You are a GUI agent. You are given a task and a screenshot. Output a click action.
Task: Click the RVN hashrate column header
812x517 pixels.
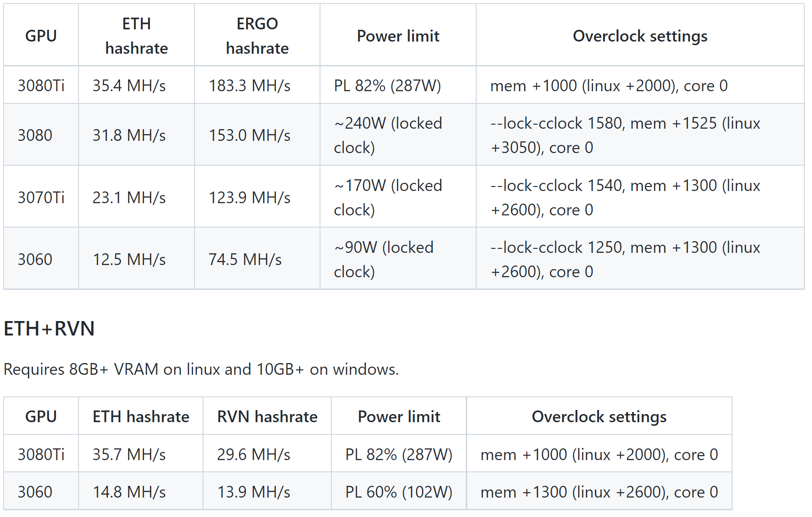click(267, 416)
